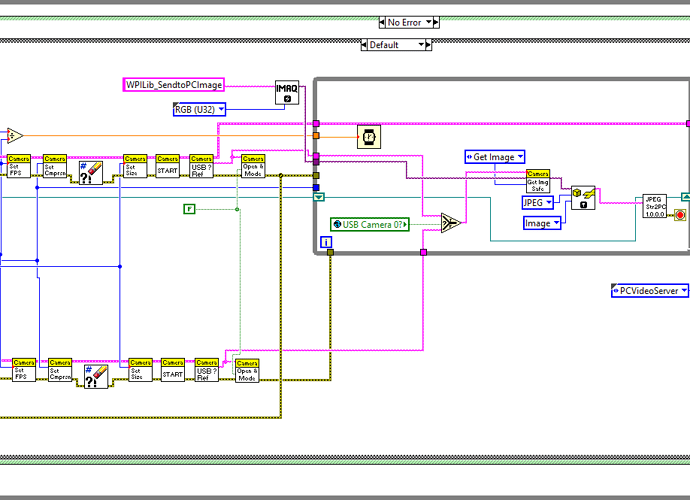
Task: Click the Divide node near orange wire
Action: [15, 136]
